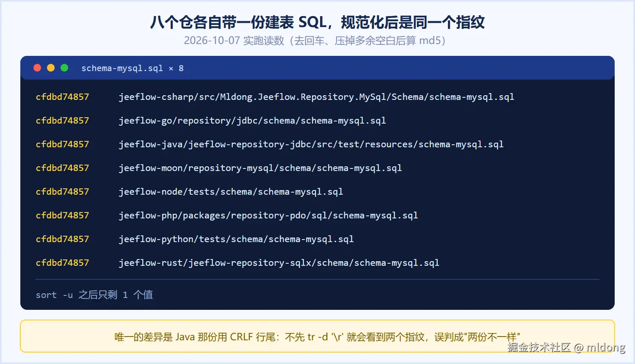Select the jeeflow-node schema-mysql.sql path
This screenshot has height=364, width=635.
[231, 192]
